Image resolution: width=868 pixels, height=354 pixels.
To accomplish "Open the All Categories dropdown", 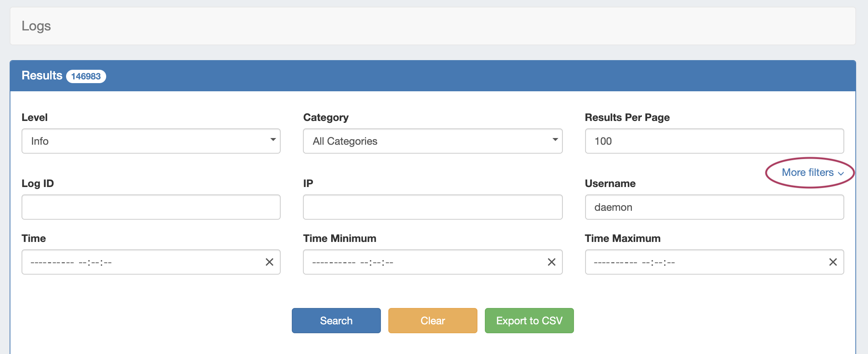I will pyautogui.click(x=433, y=141).
